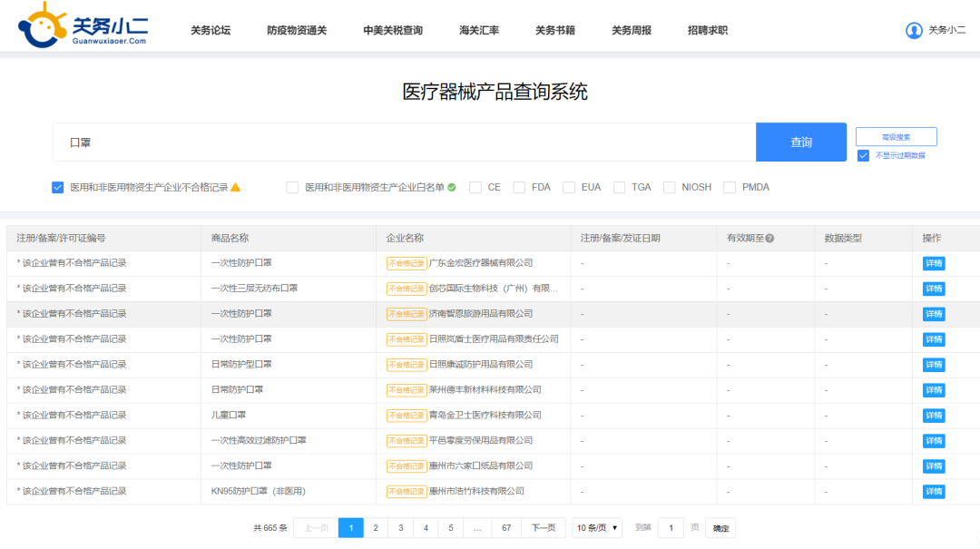Open 关务周报 in the top navigation
Screen dimensions: 980x549
tap(632, 30)
